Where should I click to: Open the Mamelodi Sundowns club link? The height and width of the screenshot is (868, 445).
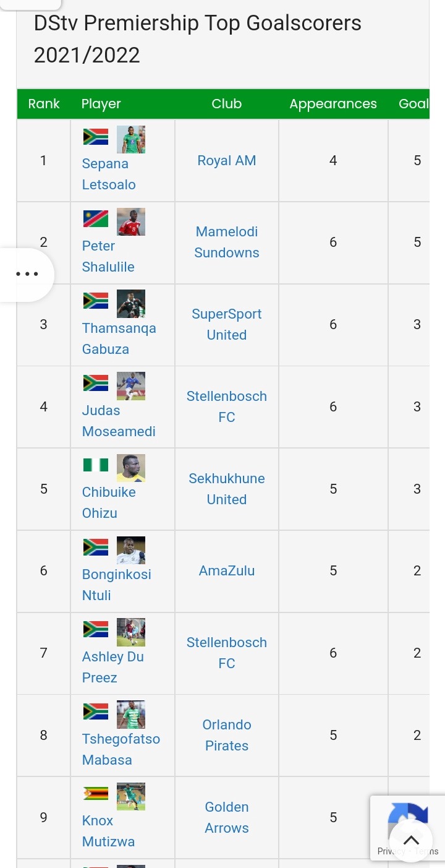point(227,242)
